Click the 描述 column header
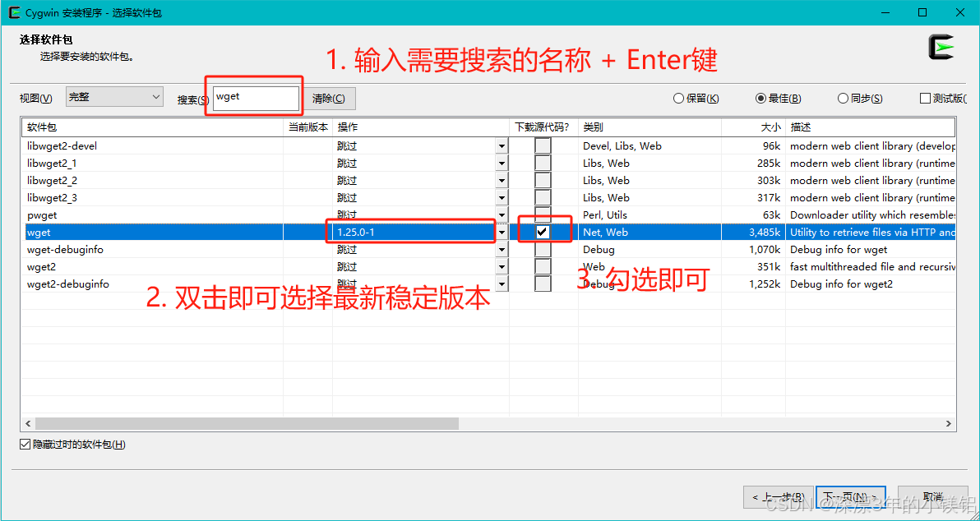Screen dimensions: 980x521 [871, 127]
